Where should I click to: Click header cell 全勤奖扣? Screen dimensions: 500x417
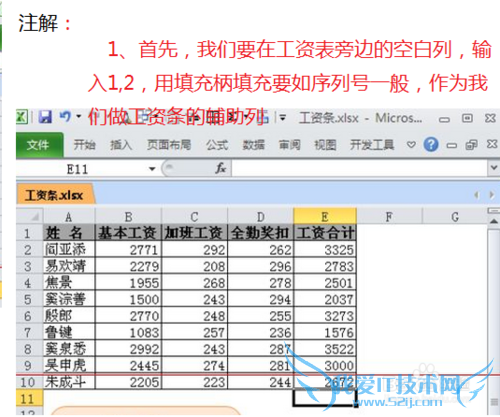tap(261, 233)
